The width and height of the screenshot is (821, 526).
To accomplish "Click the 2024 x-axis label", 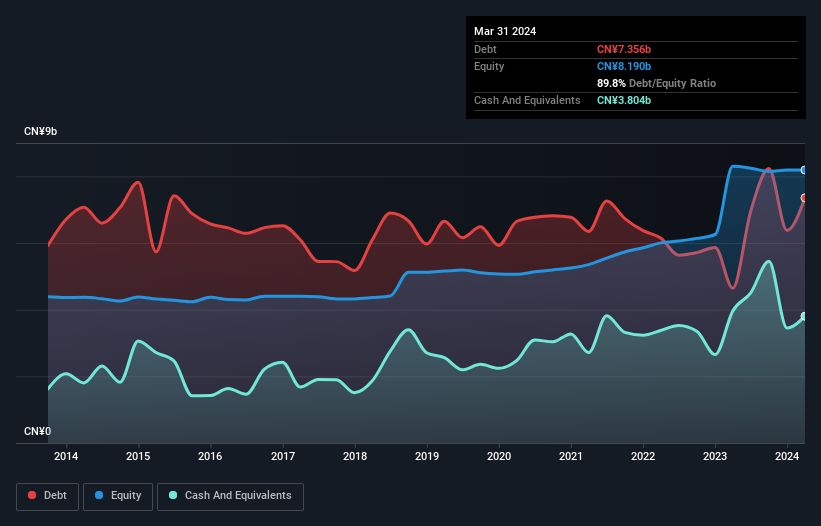I will tap(787, 456).
